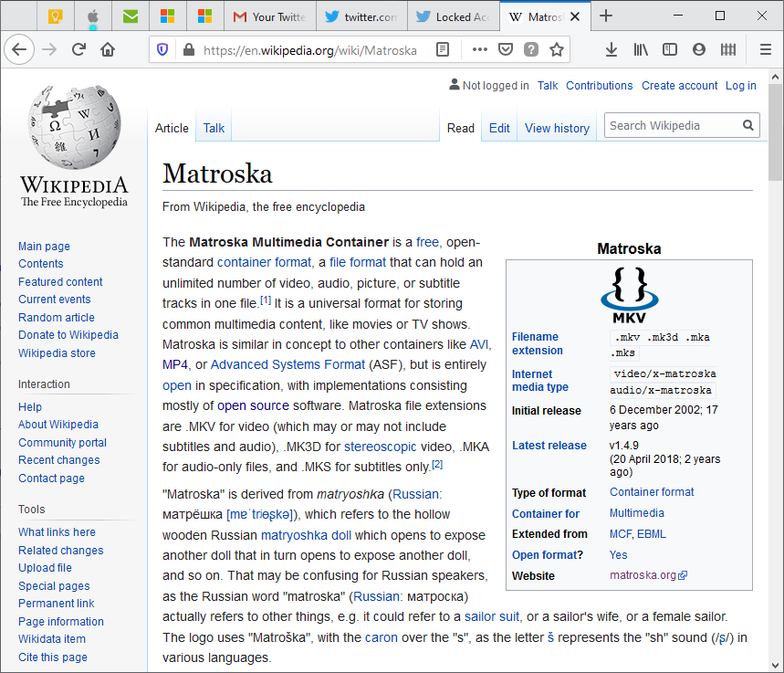Viewport: 784px width, 673px height.
Task: Open the article Talk tab
Action: click(214, 129)
